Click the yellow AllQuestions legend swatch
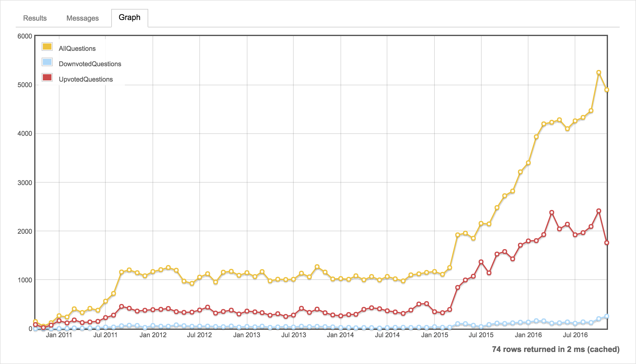The width and height of the screenshot is (636, 364). pos(47,47)
